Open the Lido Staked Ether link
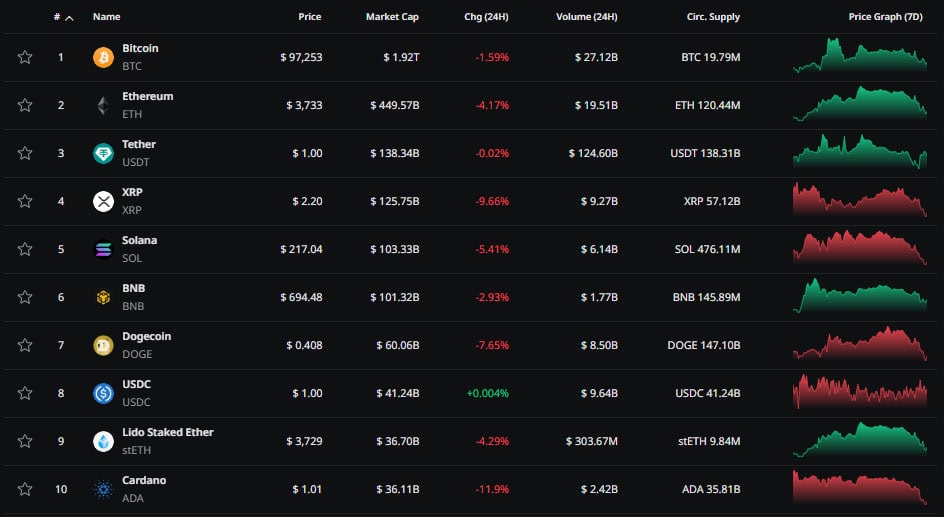944x517 pixels. (x=167, y=432)
